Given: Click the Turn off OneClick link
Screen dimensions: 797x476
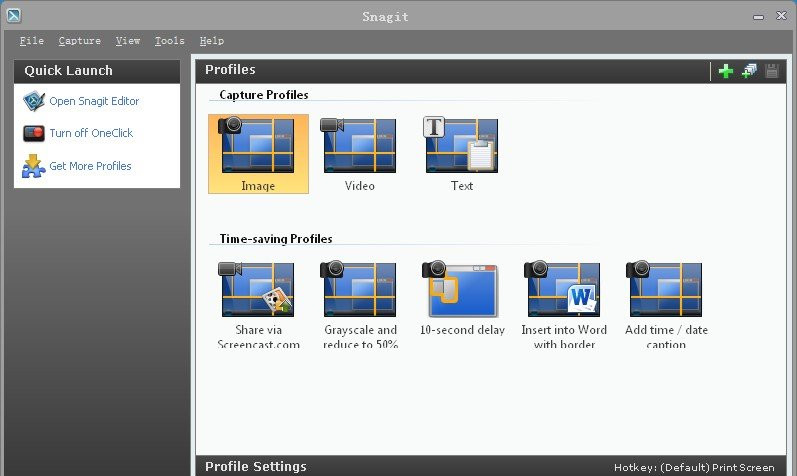Looking at the screenshot, I should [x=91, y=133].
